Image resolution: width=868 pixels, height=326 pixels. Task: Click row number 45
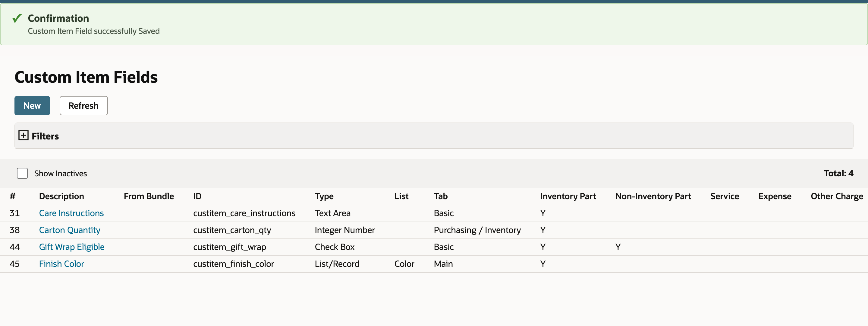click(x=14, y=264)
